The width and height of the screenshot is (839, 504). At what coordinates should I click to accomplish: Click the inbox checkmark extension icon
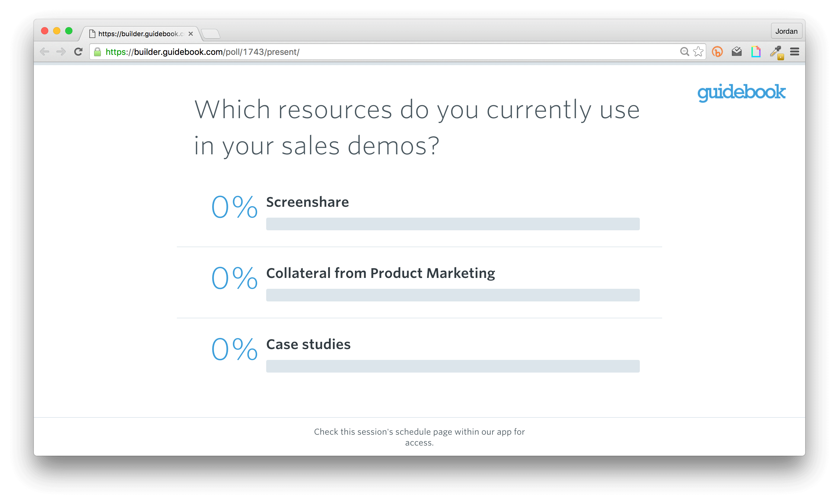point(736,52)
